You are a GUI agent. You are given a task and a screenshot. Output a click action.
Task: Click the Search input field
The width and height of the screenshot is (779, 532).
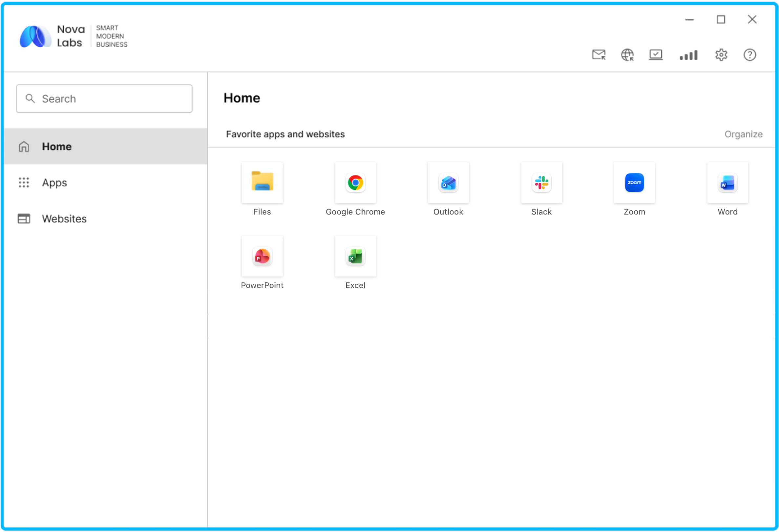coord(104,98)
